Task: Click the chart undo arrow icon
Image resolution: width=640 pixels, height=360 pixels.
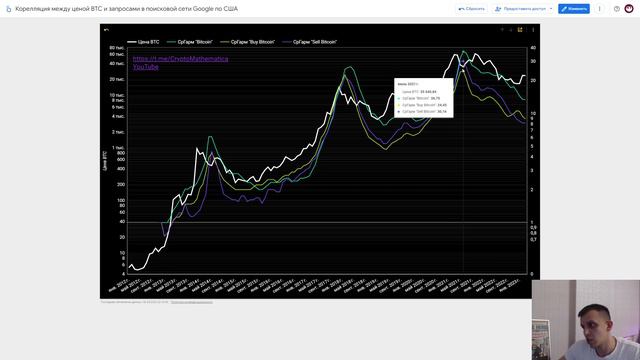Action: (106, 29)
